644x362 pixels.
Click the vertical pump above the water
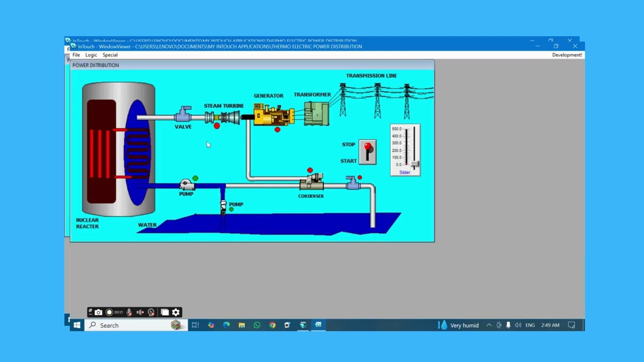[x=223, y=207]
